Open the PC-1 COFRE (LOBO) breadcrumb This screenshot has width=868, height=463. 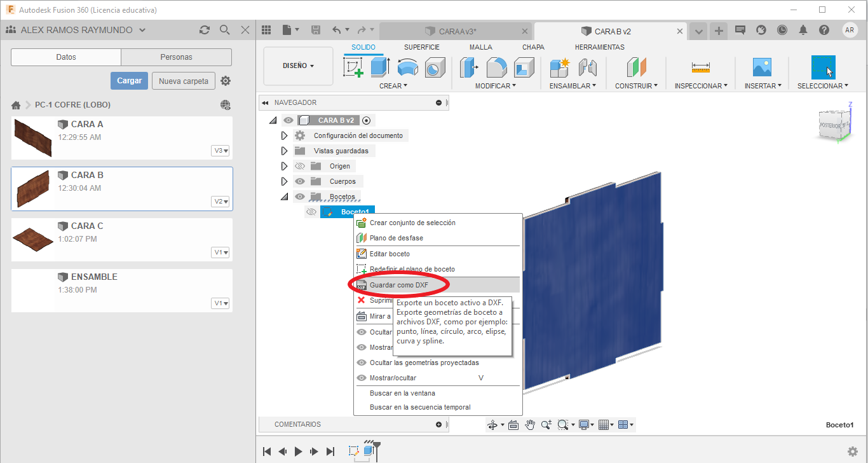pos(72,105)
